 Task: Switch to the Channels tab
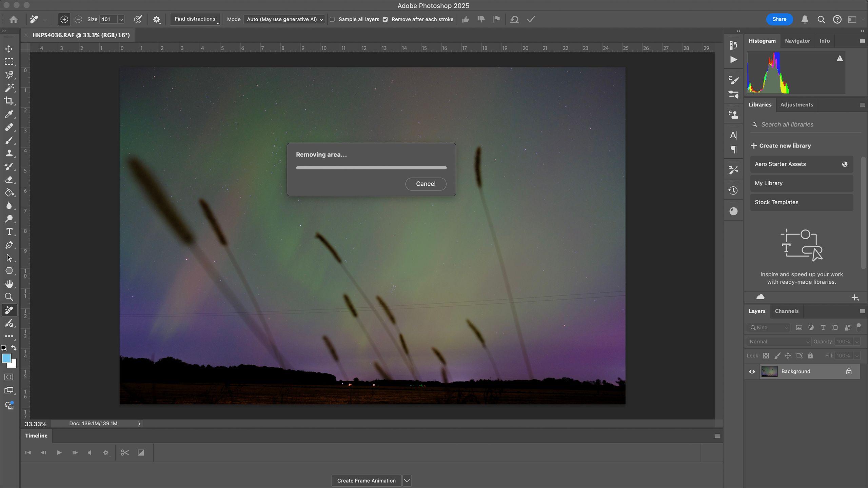786,311
